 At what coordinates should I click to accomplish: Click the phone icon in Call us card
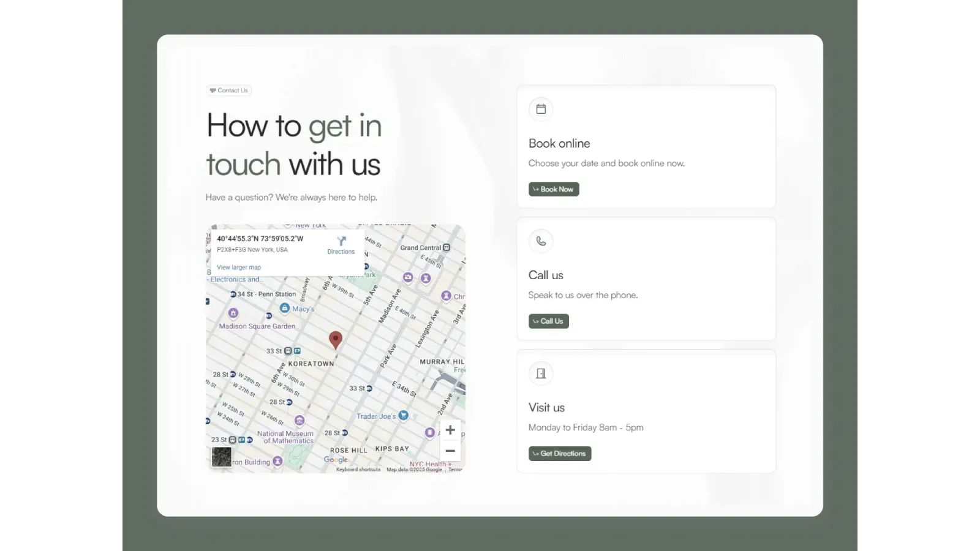(541, 241)
